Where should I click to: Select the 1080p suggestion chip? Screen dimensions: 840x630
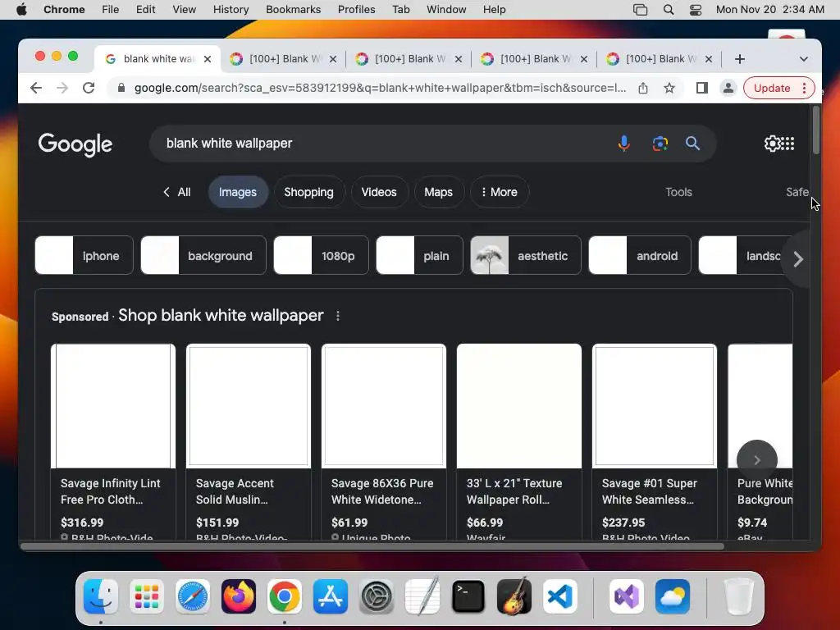pyautogui.click(x=321, y=256)
